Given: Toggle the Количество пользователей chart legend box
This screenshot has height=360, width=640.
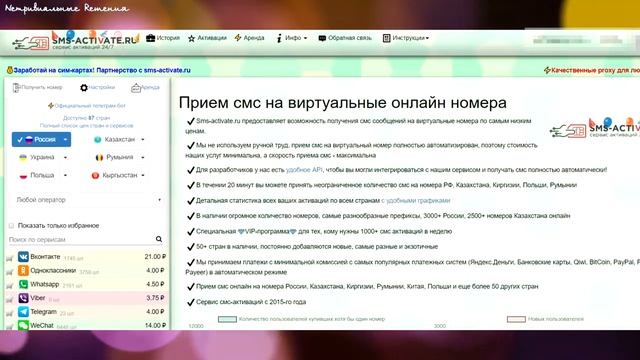Looking at the screenshot, I should pos(227,319).
